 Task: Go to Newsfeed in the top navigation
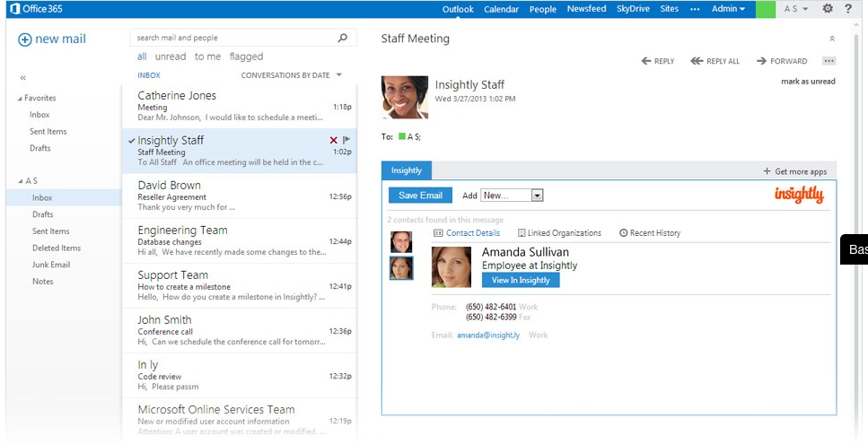coord(586,9)
